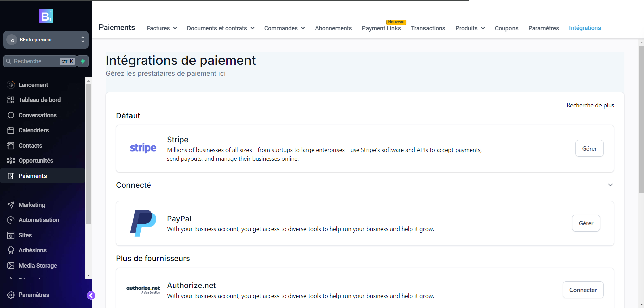Click Gérer button for PayPal
Viewport: 644px width, 308px height.
pos(586,223)
